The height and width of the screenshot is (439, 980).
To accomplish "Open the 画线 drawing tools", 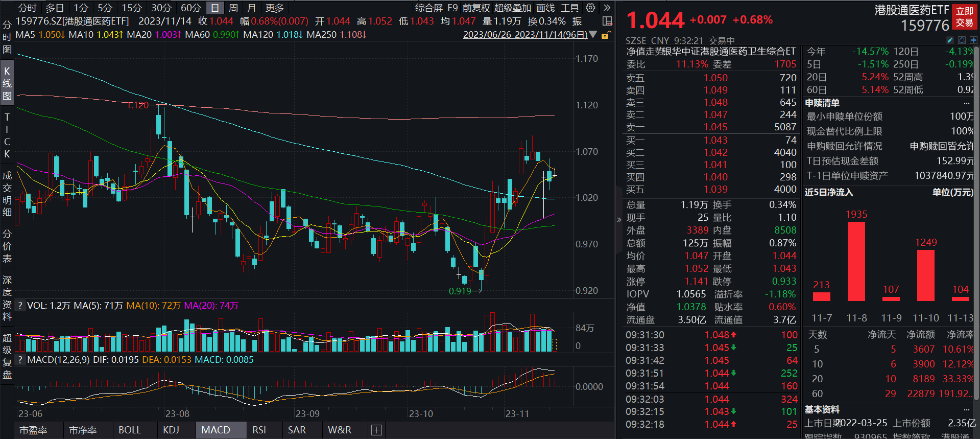I will tap(545, 8).
